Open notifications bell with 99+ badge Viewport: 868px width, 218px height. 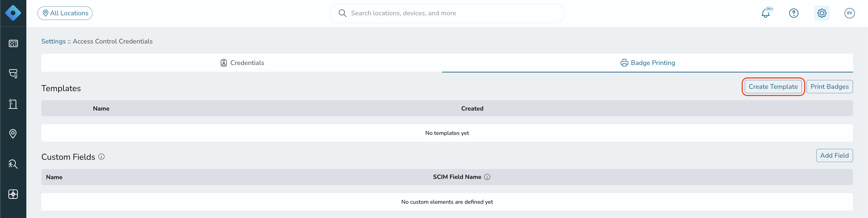pyautogui.click(x=766, y=13)
